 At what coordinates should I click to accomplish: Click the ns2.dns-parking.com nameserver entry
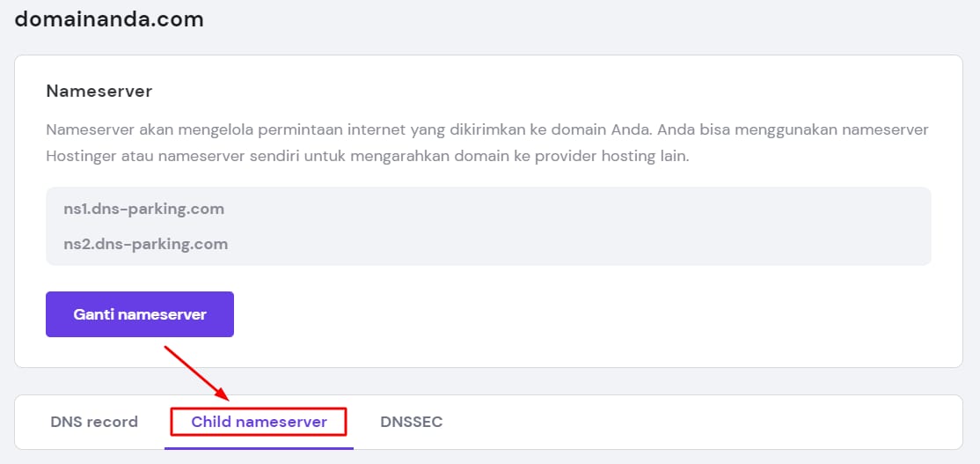(145, 244)
